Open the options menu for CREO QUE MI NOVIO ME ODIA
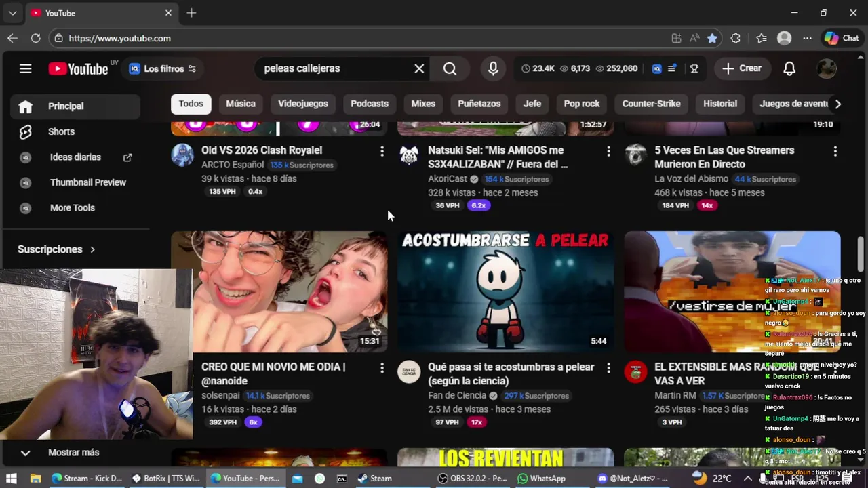Viewport: 868px width, 488px height. pos(382,368)
